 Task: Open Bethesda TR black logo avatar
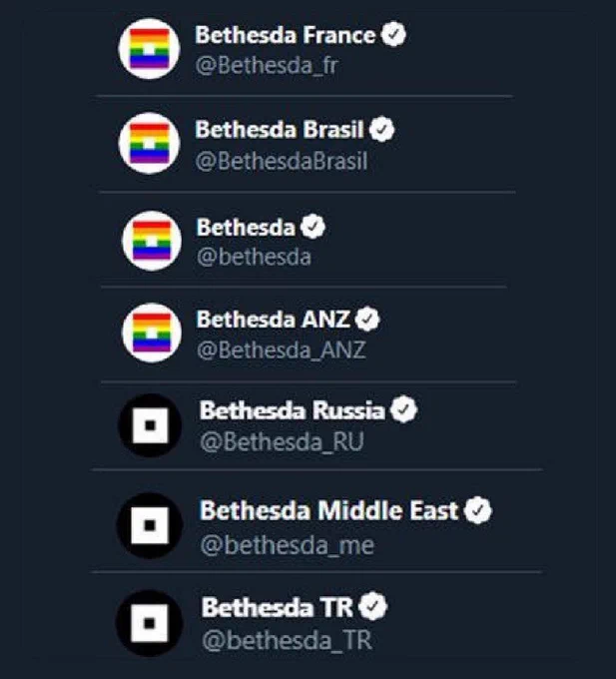point(150,623)
